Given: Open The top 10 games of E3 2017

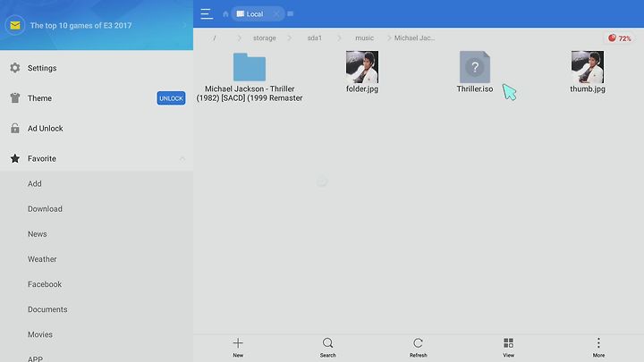Looking at the screenshot, I should pyautogui.click(x=80, y=25).
